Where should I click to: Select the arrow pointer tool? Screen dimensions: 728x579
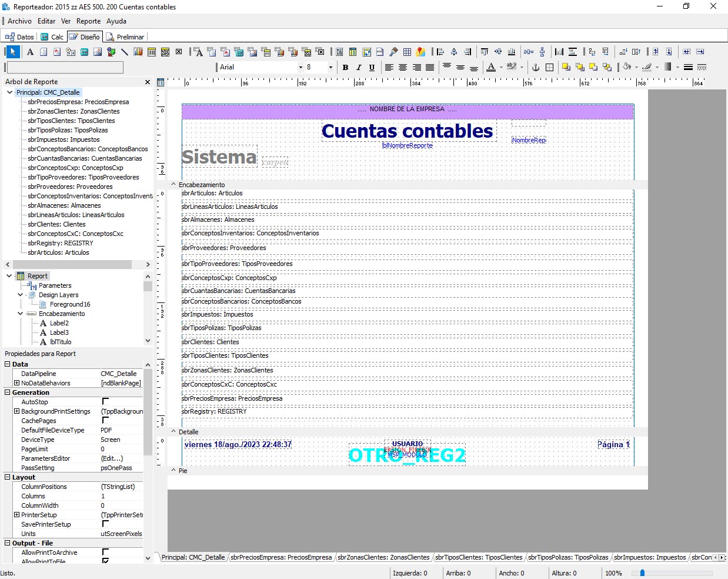point(13,52)
